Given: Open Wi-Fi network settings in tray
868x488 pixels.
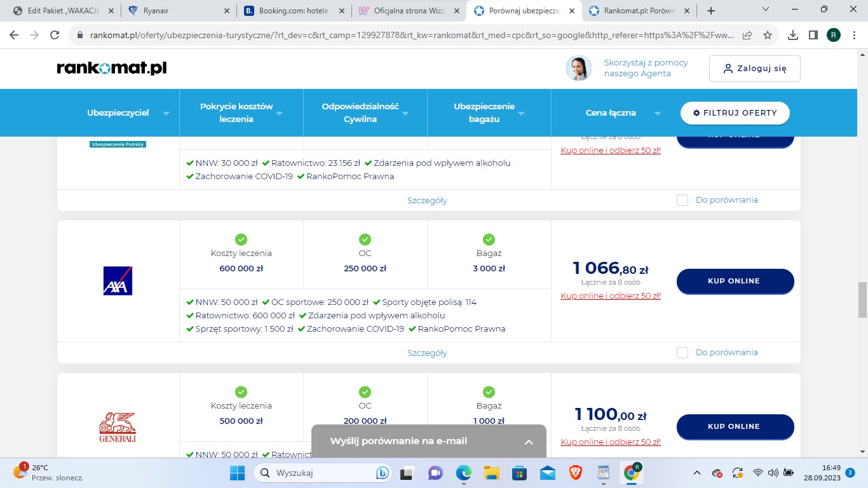Looking at the screenshot, I should (757, 473).
